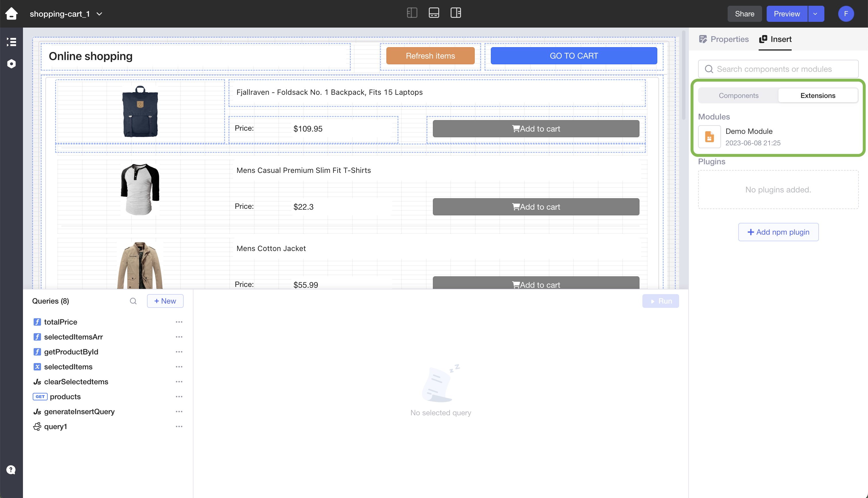Open the component tree sidebar icon

pos(11,42)
